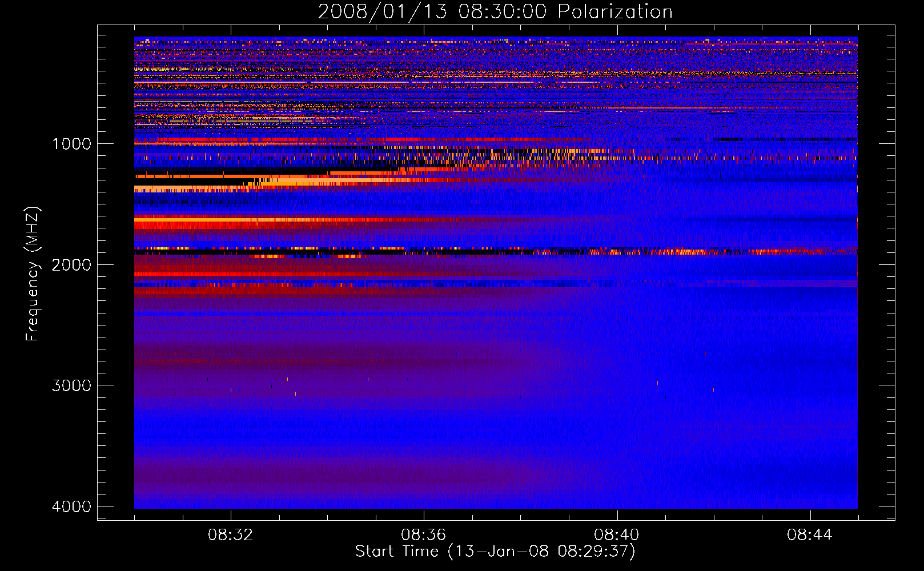Click the 08:44 time tick label
This screenshot has width=924, height=571.
pyautogui.click(x=810, y=535)
